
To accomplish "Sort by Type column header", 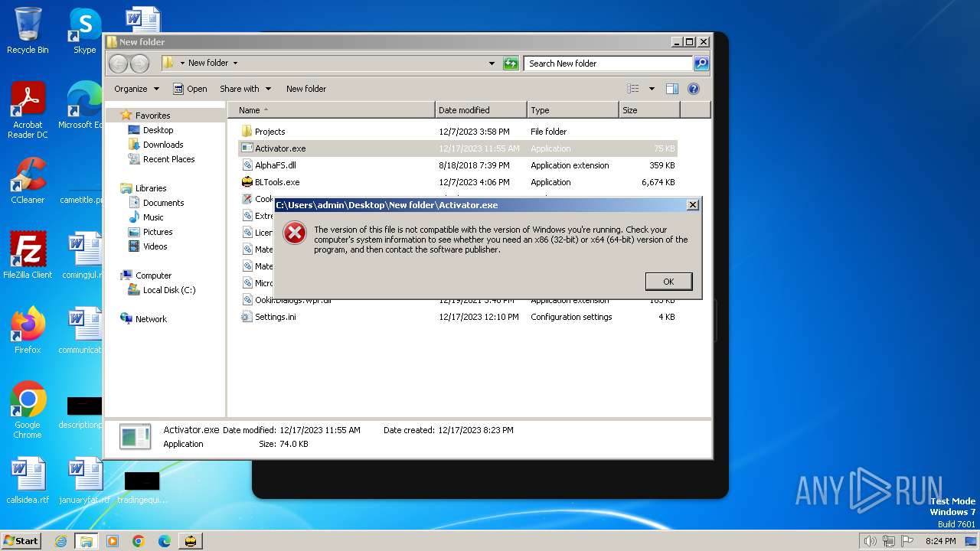I will pos(573,110).
